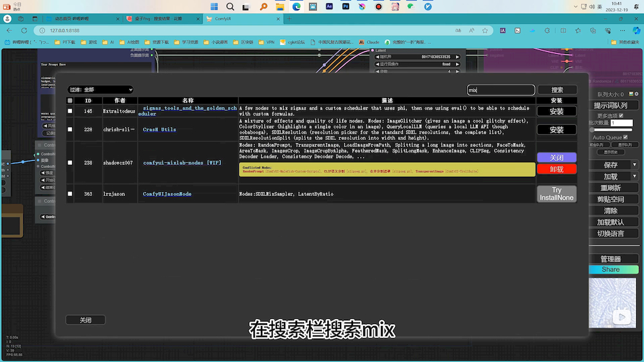644x362 pixels.
Task: Select the comfyui-mixlab-nodes row checkbox
Action: [x=70, y=163]
